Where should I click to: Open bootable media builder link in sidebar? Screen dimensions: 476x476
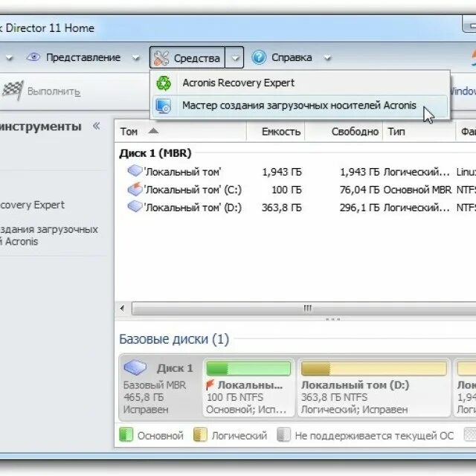point(48,236)
